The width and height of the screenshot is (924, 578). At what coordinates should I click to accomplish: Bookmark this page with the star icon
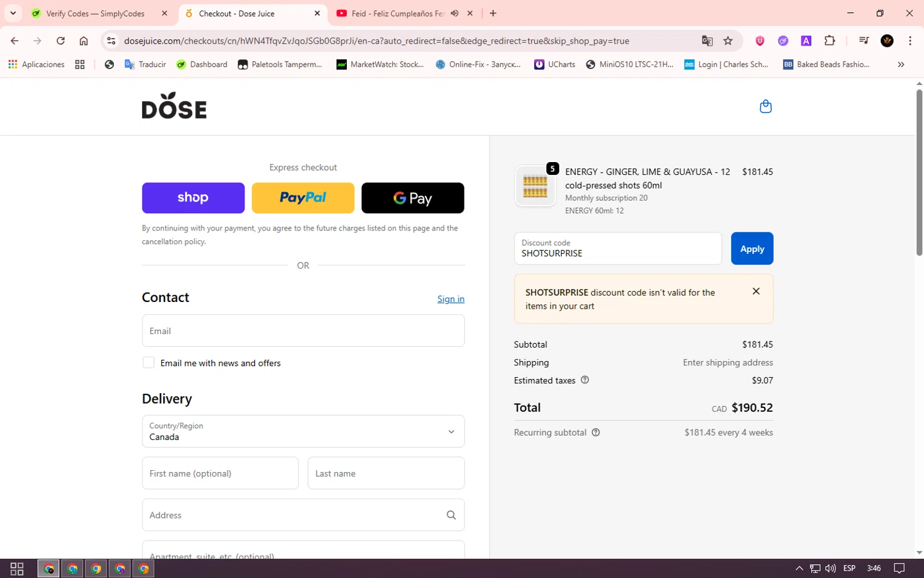tap(728, 41)
